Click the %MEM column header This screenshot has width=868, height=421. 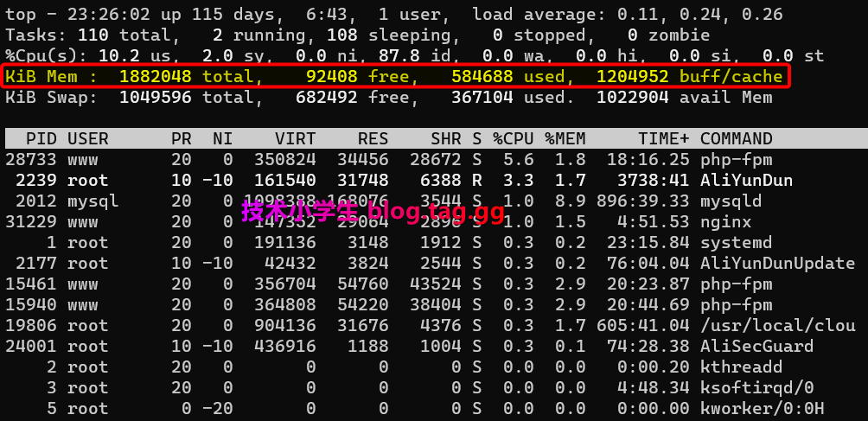coord(565,138)
